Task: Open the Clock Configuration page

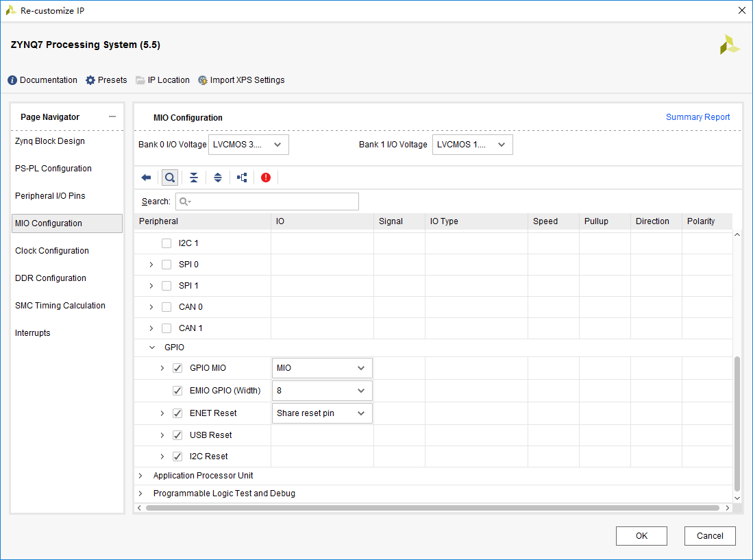Action: point(52,251)
